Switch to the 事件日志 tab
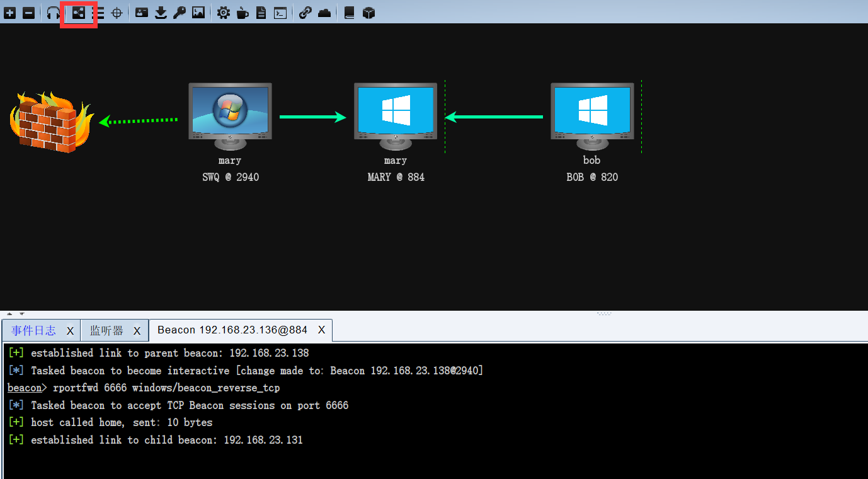 33,330
